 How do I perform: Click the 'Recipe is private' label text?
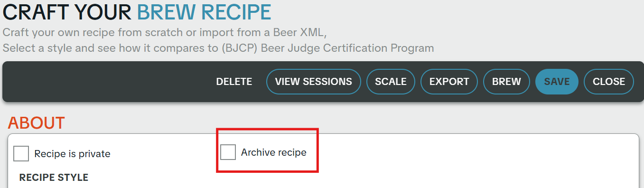tap(72, 154)
